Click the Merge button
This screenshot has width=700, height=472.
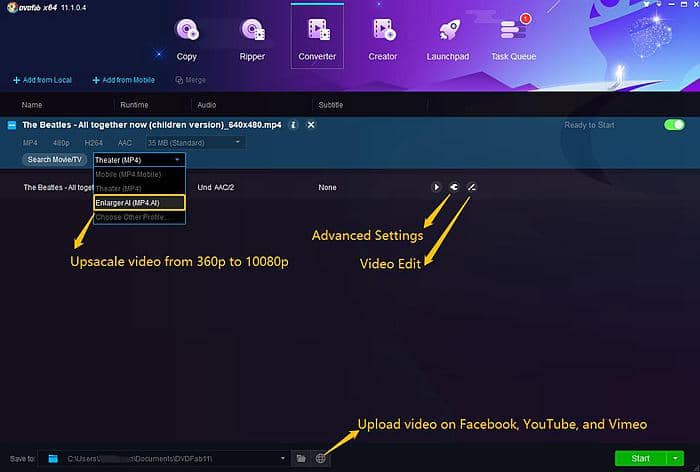click(x=191, y=80)
